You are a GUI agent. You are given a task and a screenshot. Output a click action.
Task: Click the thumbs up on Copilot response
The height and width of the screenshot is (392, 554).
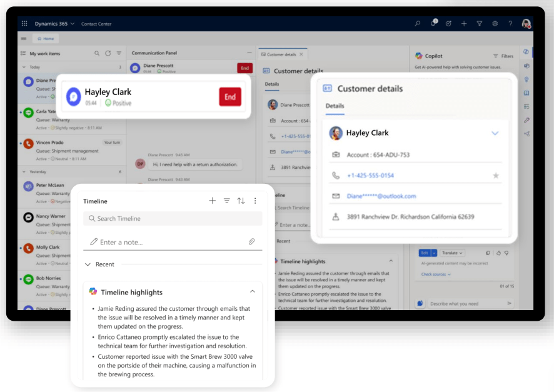[498, 253]
